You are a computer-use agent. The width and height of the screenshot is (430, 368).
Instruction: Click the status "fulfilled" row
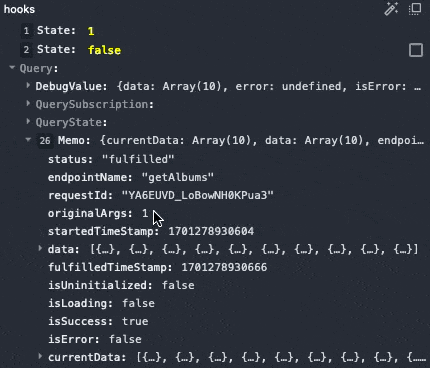[x=111, y=159]
